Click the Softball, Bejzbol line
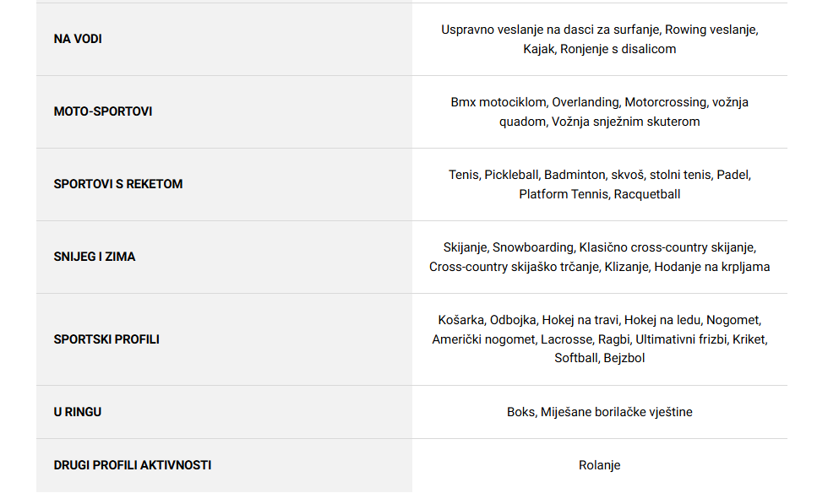Viewport: 828px width, 504px height. pyautogui.click(x=599, y=358)
